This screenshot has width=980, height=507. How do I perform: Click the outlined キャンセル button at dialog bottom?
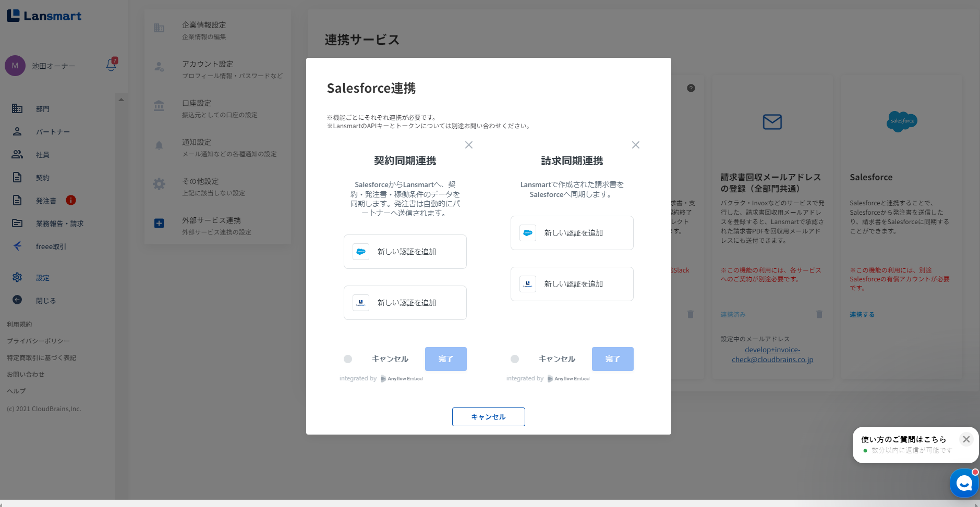(x=489, y=417)
